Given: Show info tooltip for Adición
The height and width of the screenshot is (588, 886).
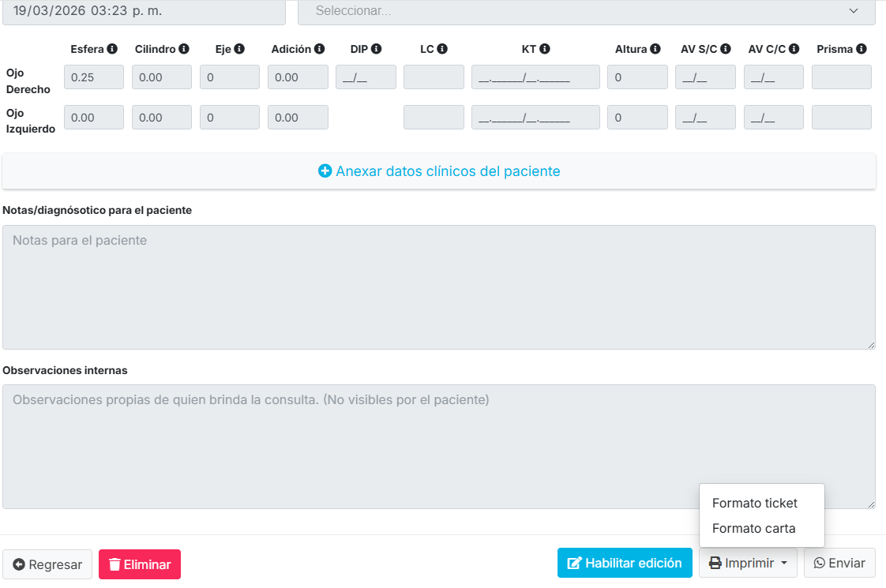Looking at the screenshot, I should [320, 49].
